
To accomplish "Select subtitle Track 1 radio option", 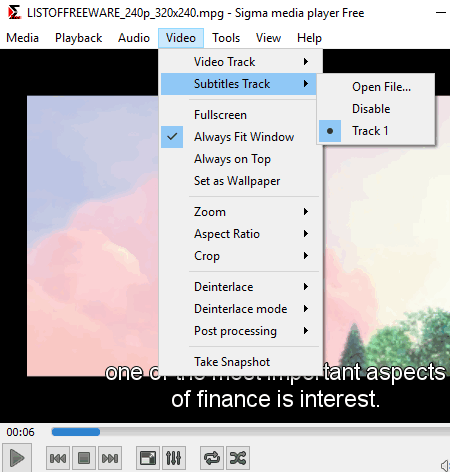I will coord(376,131).
